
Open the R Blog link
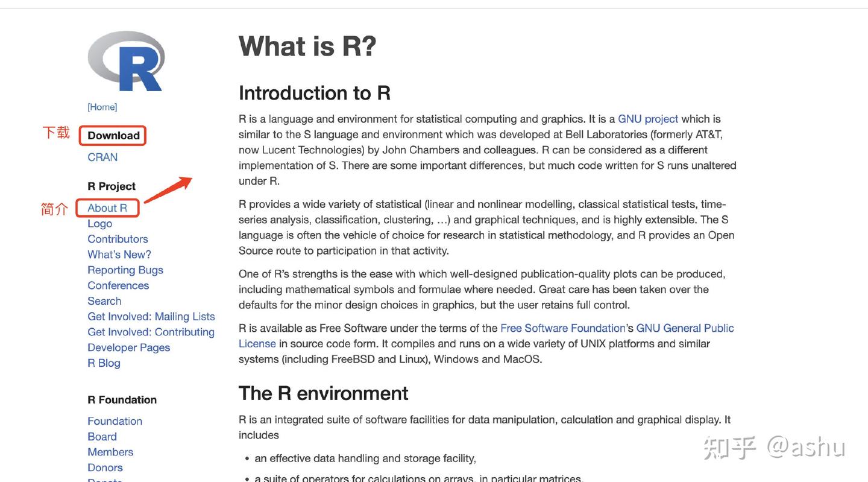tap(103, 363)
